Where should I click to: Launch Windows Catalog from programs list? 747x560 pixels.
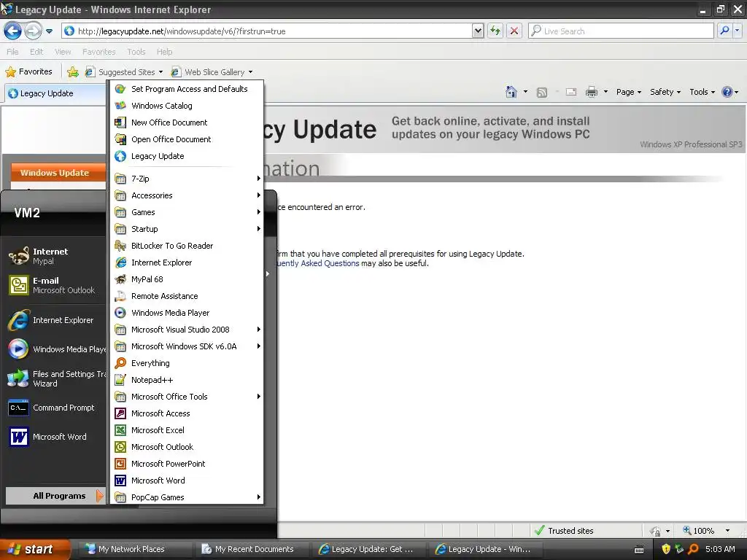pos(187,106)
